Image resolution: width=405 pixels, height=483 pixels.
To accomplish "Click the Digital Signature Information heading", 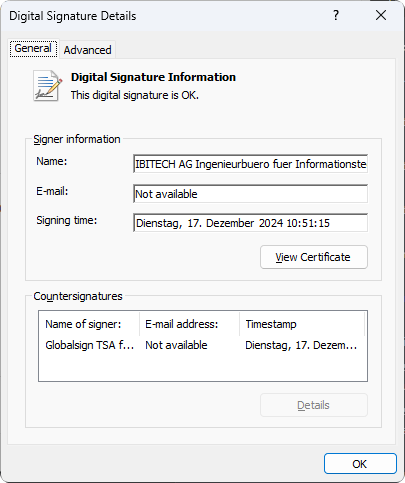I will click(153, 77).
